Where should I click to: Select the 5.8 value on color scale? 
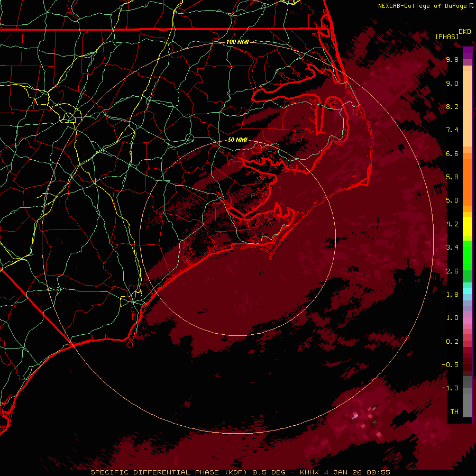tap(452, 177)
